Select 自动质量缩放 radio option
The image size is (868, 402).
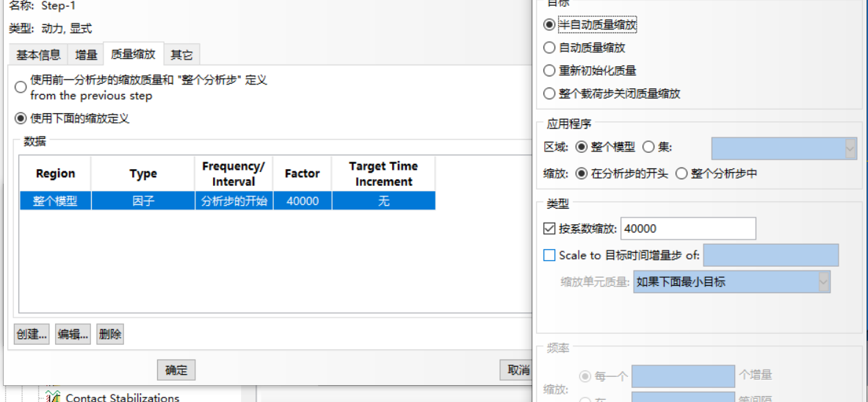tap(549, 48)
